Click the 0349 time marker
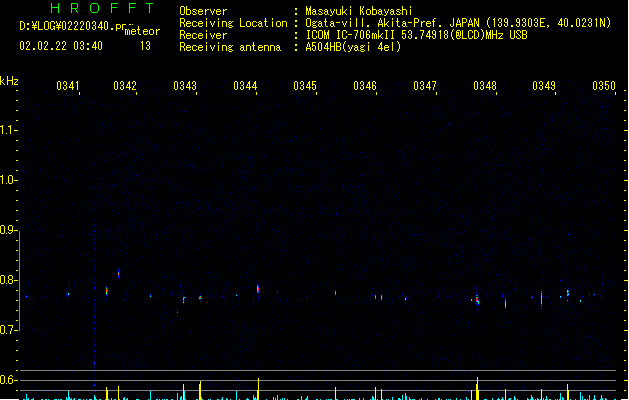 [x=544, y=86]
